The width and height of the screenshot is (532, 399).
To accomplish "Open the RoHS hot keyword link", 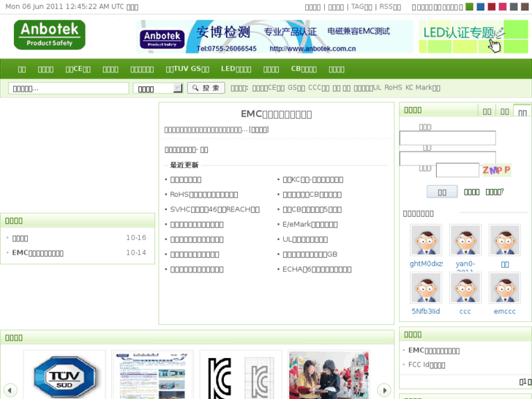I will click(x=393, y=88).
